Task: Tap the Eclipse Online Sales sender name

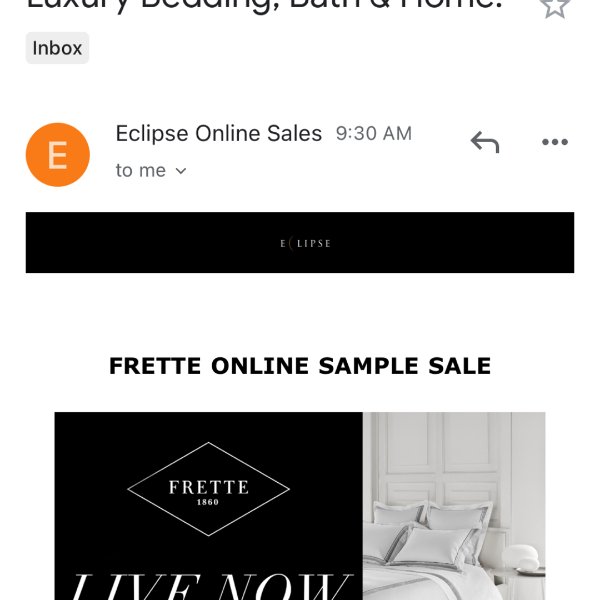Action: pyautogui.click(x=218, y=134)
